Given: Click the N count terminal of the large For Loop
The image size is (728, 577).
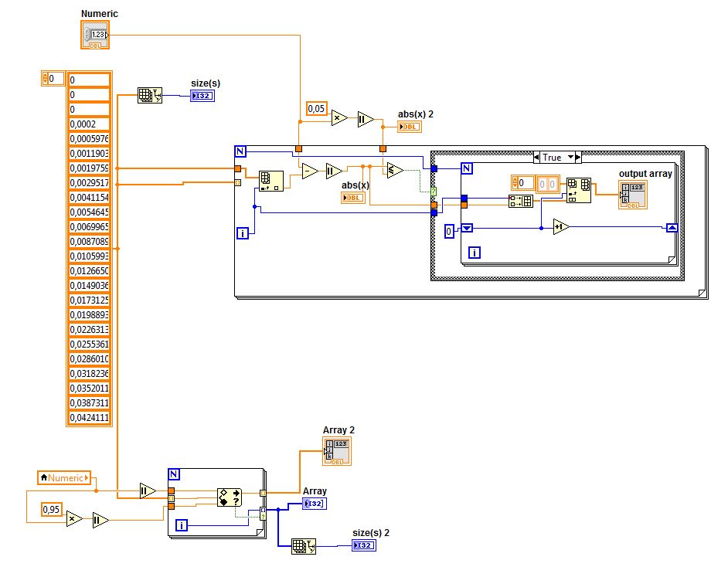Looking at the screenshot, I should click(240, 151).
